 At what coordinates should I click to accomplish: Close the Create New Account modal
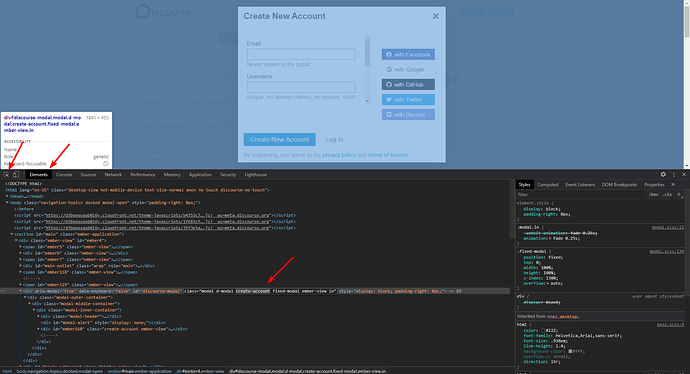point(436,16)
